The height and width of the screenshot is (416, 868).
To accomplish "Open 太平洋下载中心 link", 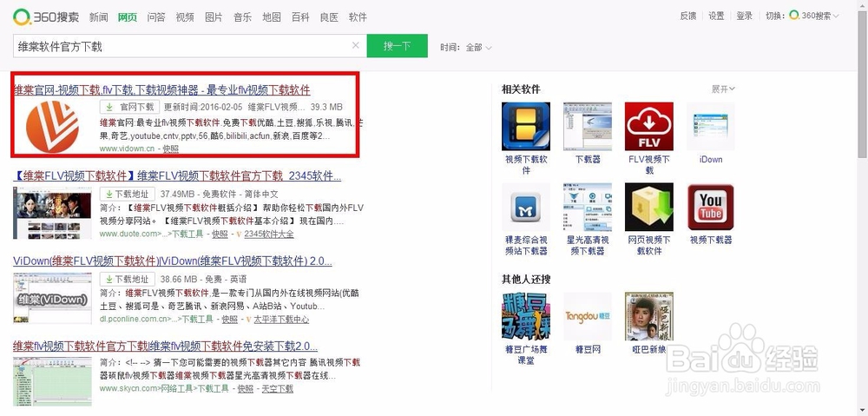I will pyautogui.click(x=282, y=320).
